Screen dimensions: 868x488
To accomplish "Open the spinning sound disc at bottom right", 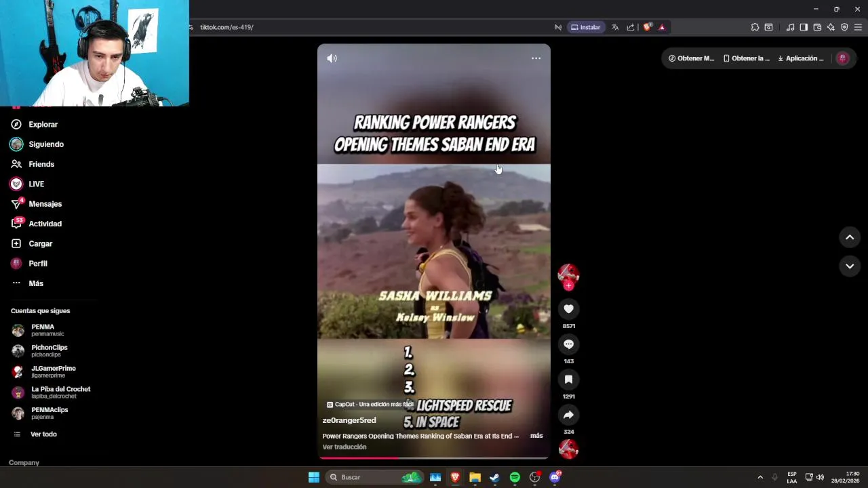I will coord(568,449).
